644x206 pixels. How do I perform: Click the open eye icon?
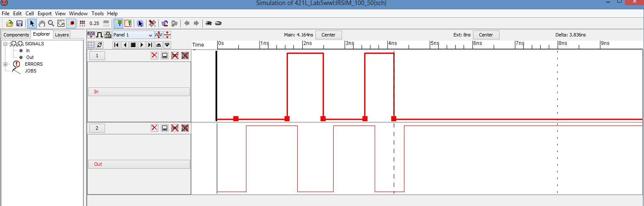(x=209, y=23)
